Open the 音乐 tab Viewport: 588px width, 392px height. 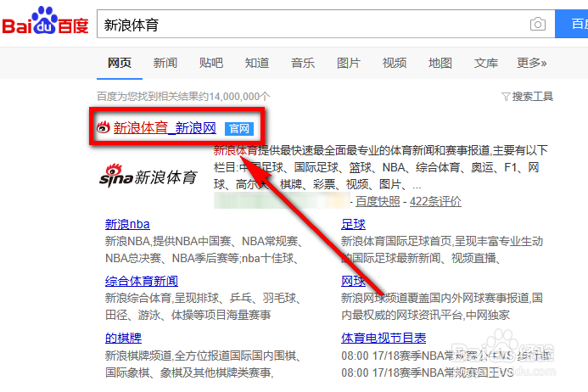(303, 63)
